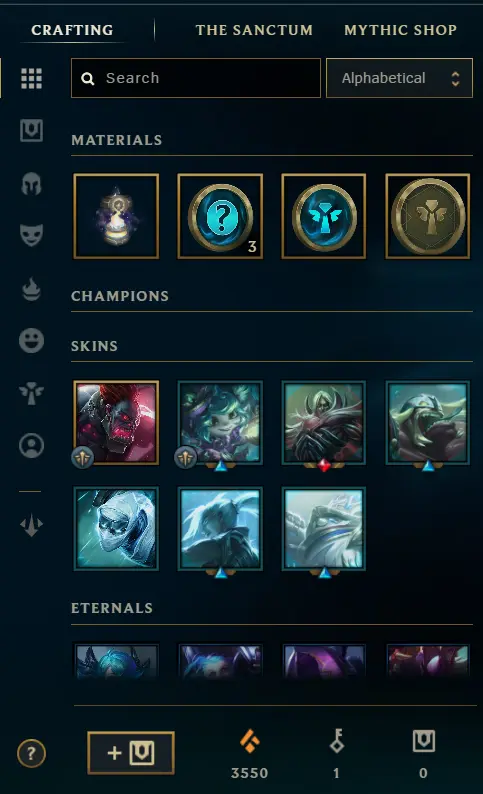Select the mystery token material with count 3

(x=220, y=216)
